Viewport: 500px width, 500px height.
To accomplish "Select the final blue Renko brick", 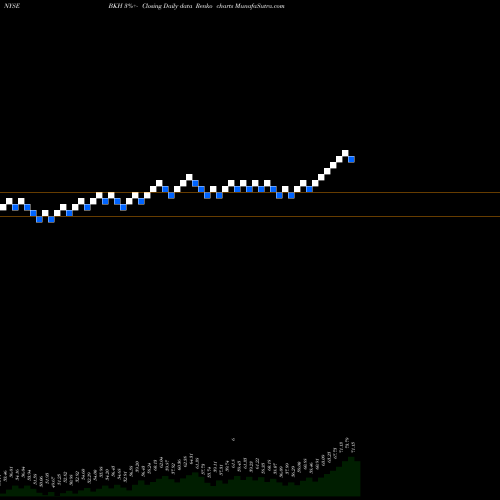I will [351, 159].
